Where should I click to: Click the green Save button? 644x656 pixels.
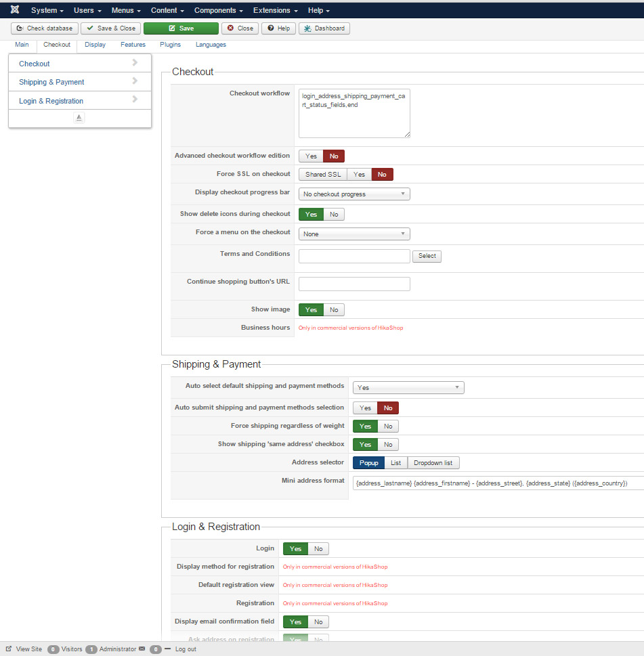181,28
